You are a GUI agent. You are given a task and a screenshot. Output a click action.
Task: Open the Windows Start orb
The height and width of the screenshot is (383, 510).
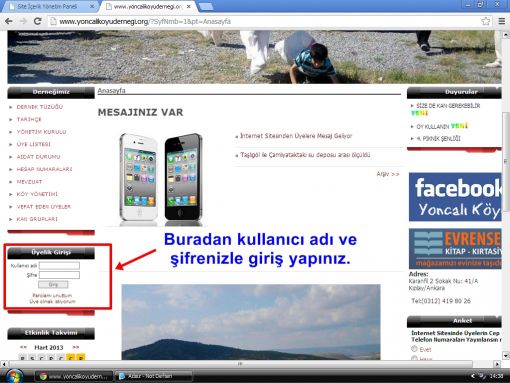pyautogui.click(x=15, y=376)
